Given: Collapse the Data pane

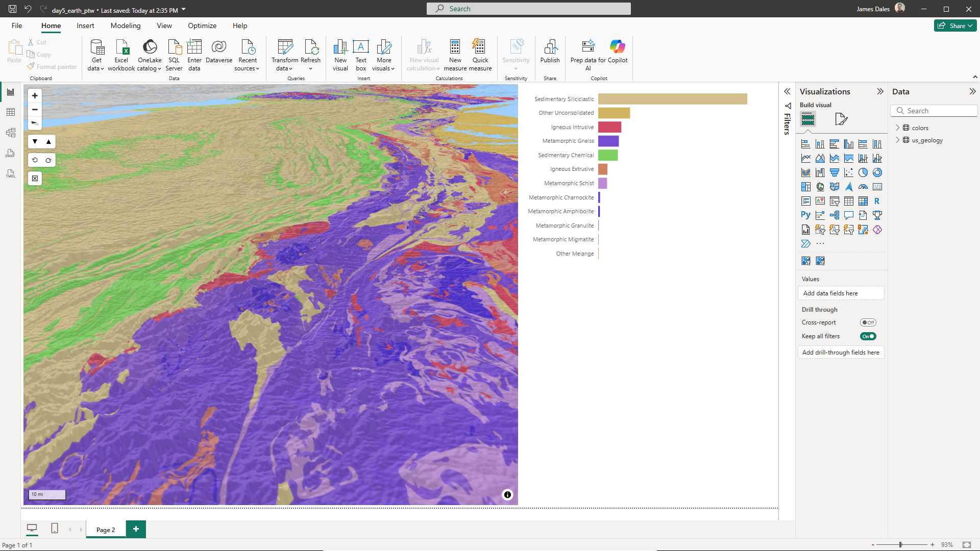Looking at the screenshot, I should pos(972,92).
